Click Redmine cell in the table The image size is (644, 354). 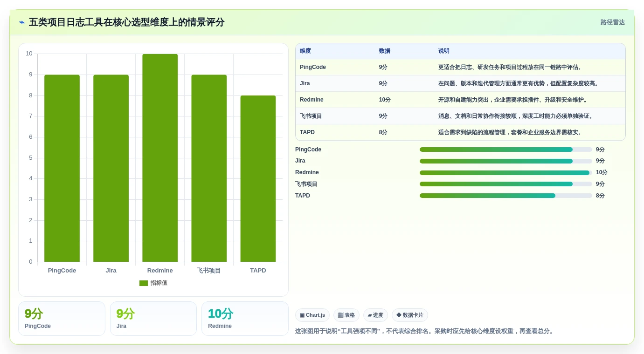312,100
